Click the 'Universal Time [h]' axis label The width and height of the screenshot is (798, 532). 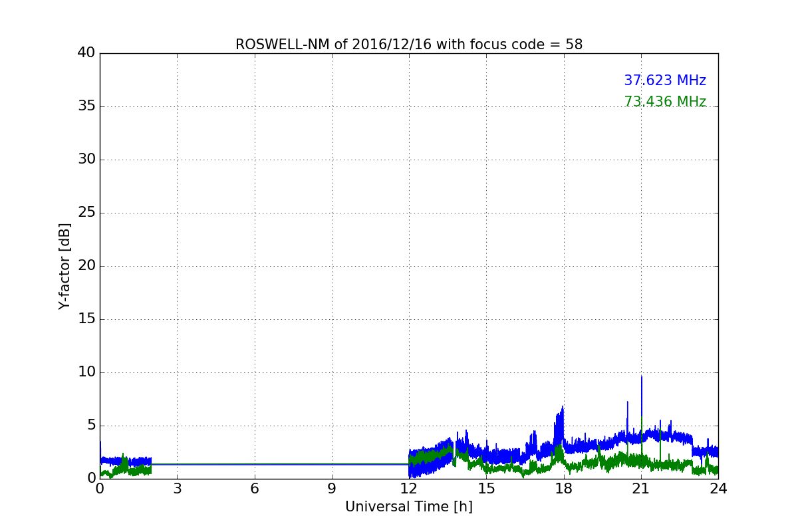(409, 507)
